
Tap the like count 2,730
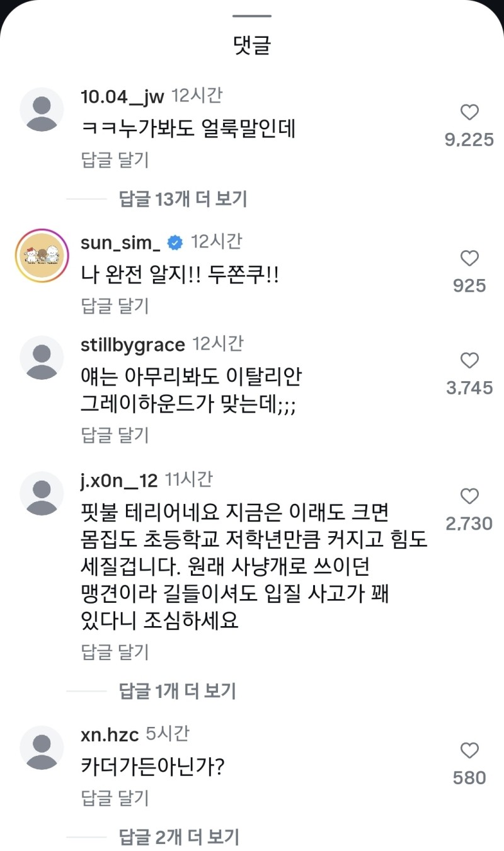[x=469, y=523]
